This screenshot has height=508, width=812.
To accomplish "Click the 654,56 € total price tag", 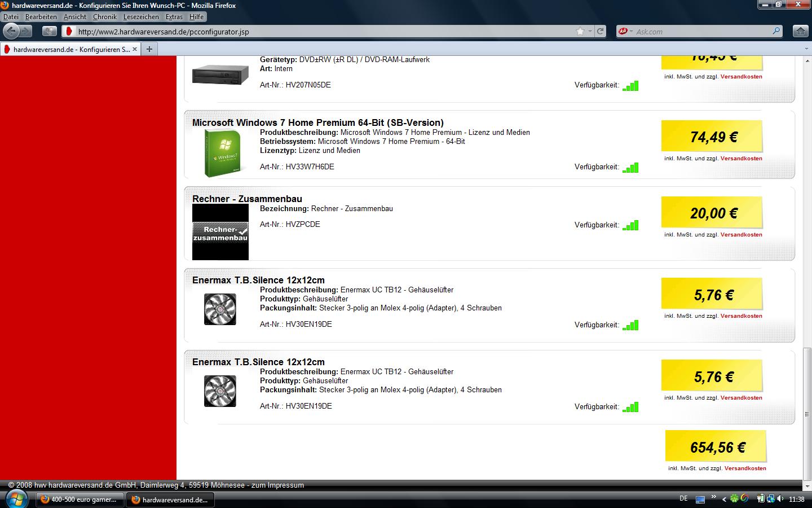I will click(716, 446).
